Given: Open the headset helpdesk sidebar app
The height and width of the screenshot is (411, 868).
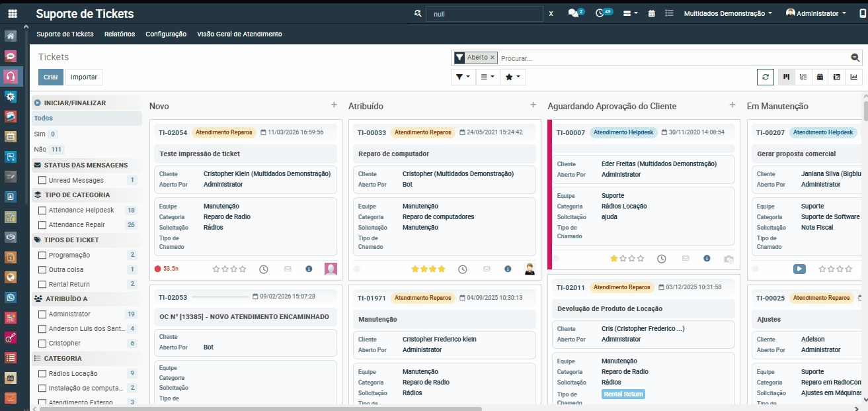Looking at the screenshot, I should click(x=10, y=76).
